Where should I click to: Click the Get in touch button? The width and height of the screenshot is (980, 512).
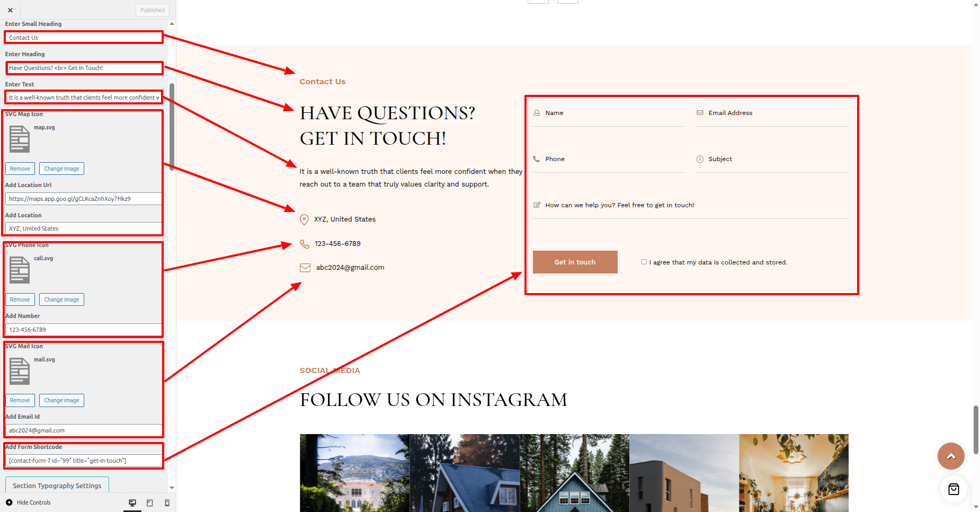(x=575, y=262)
